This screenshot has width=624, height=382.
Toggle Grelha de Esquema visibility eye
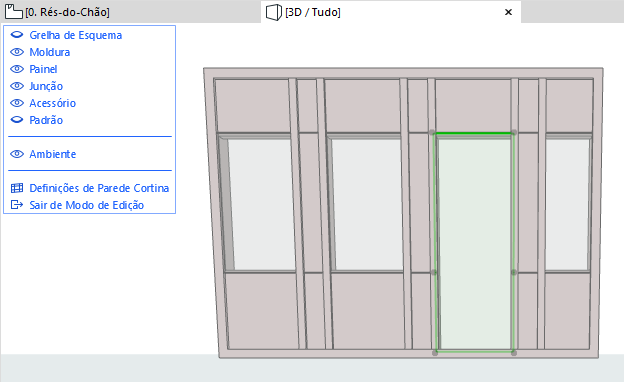(17, 35)
